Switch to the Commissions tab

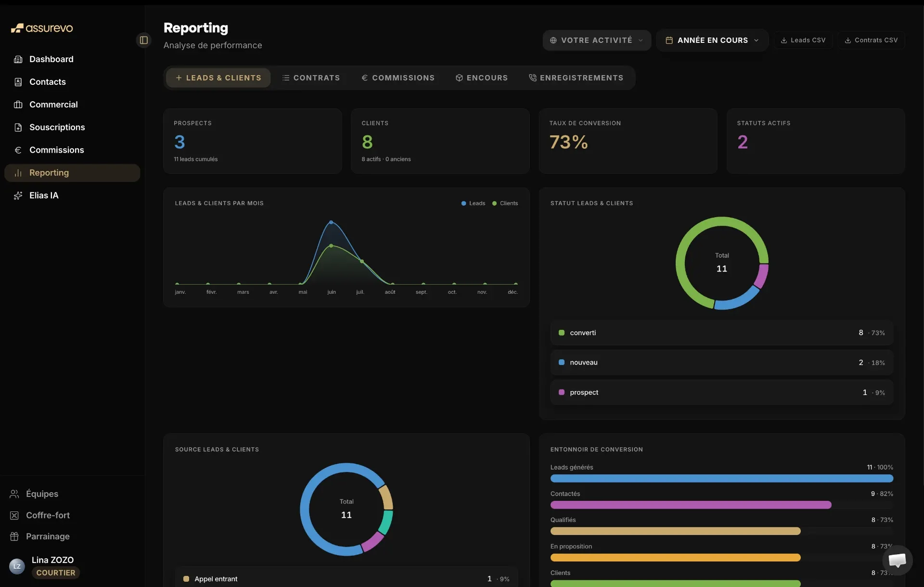(398, 78)
